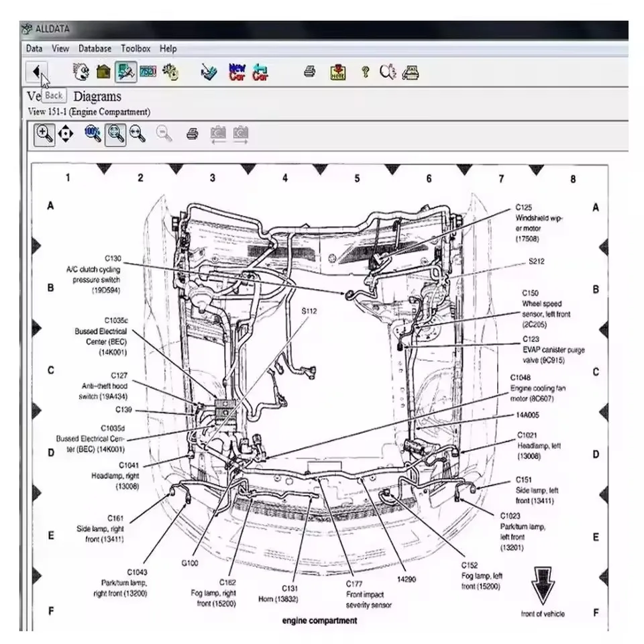
Task: Toggle the fit-to-window zoom mode
Action: (x=116, y=134)
